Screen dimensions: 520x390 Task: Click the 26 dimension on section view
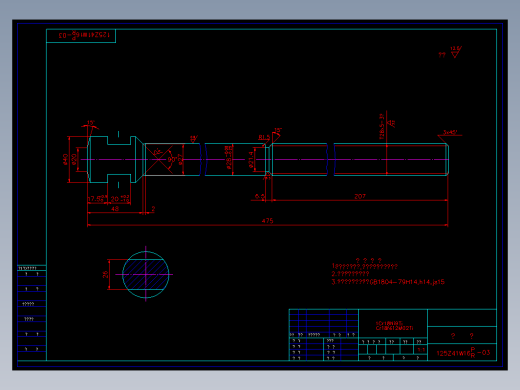(105, 274)
